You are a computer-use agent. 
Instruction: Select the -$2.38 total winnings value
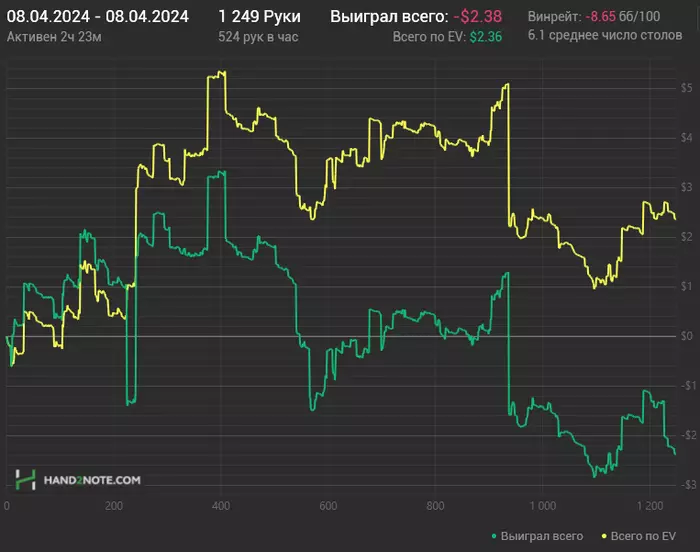(477, 16)
